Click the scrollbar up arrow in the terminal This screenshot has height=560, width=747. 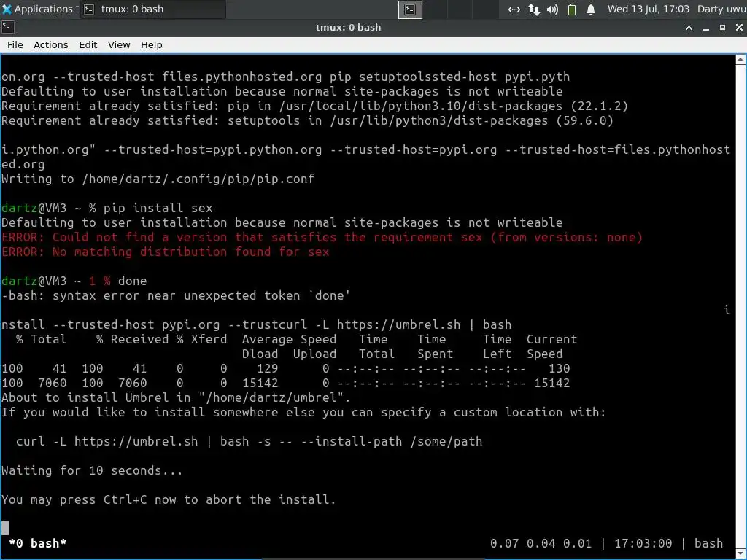(740, 60)
